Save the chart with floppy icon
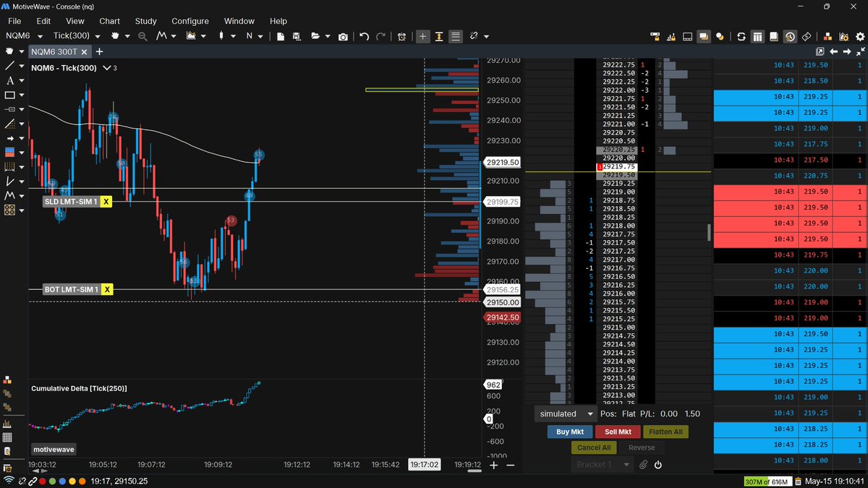This screenshot has height=488, width=868. tap(297, 36)
